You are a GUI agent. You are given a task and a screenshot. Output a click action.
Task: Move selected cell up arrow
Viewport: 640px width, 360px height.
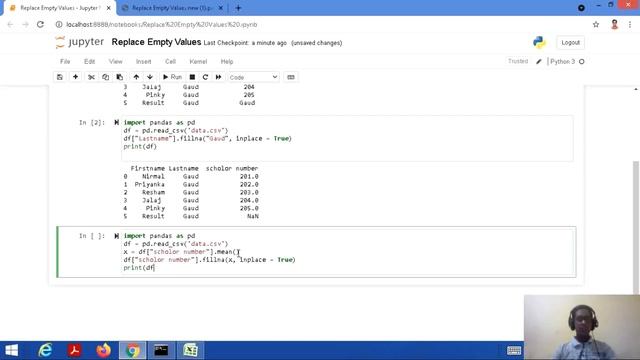(136, 77)
